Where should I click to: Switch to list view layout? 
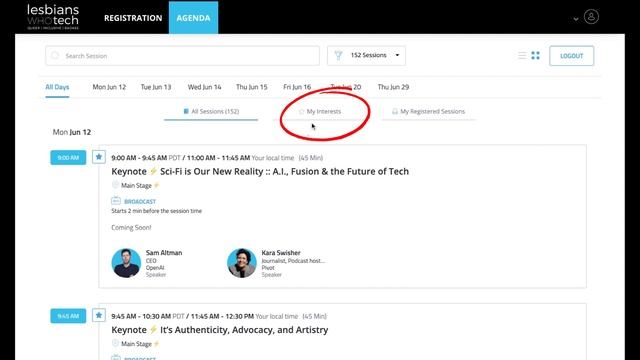[522, 56]
